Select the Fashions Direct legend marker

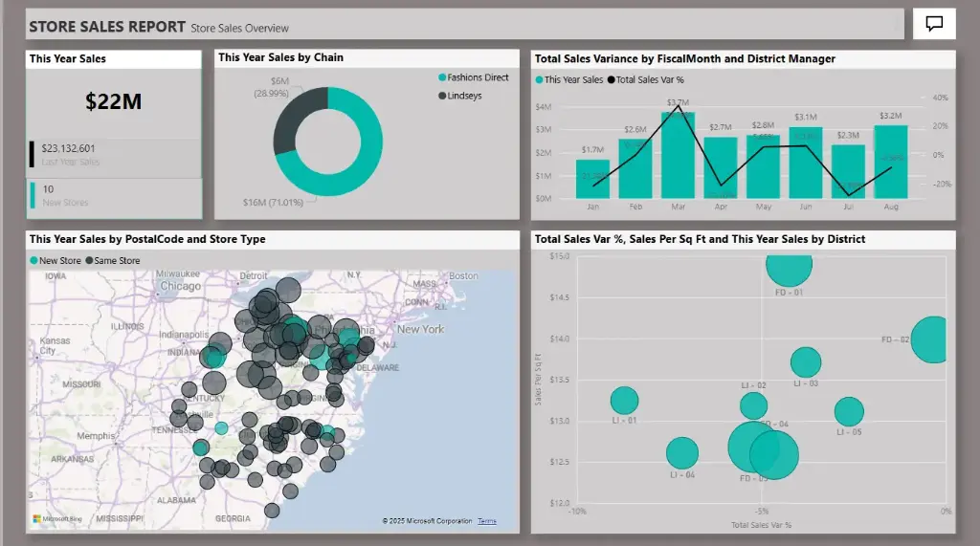(442, 77)
